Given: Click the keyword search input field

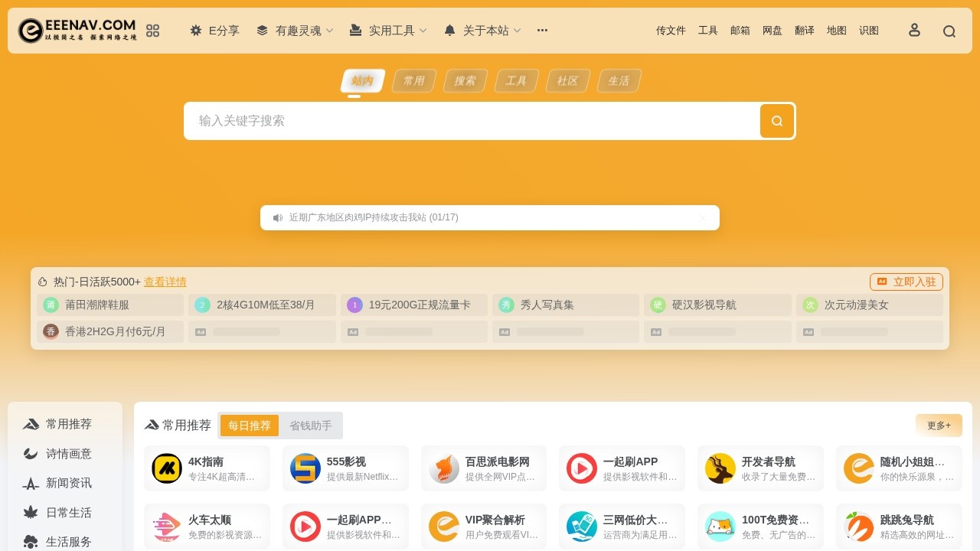Looking at the screenshot, I should (x=471, y=121).
